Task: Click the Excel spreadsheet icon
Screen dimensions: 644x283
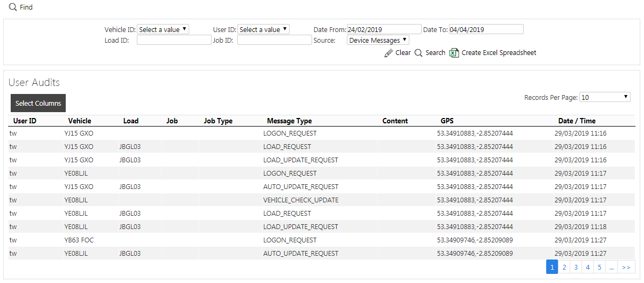Action: [454, 53]
